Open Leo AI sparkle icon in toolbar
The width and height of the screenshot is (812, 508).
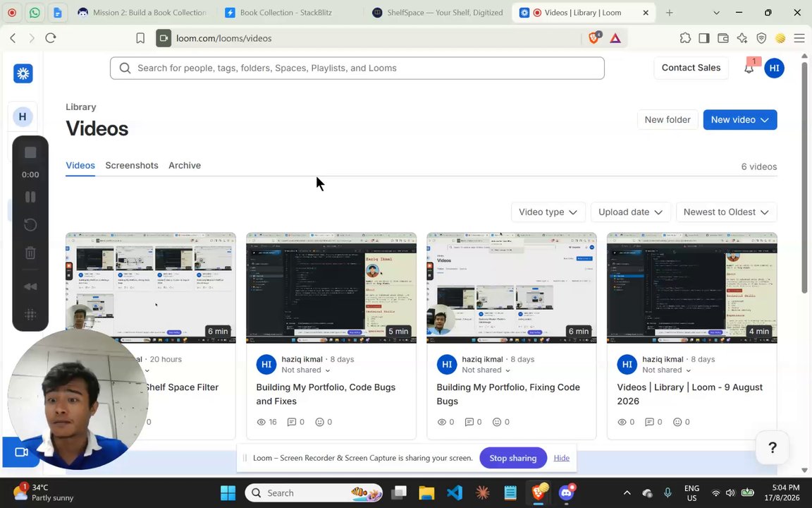click(x=742, y=38)
